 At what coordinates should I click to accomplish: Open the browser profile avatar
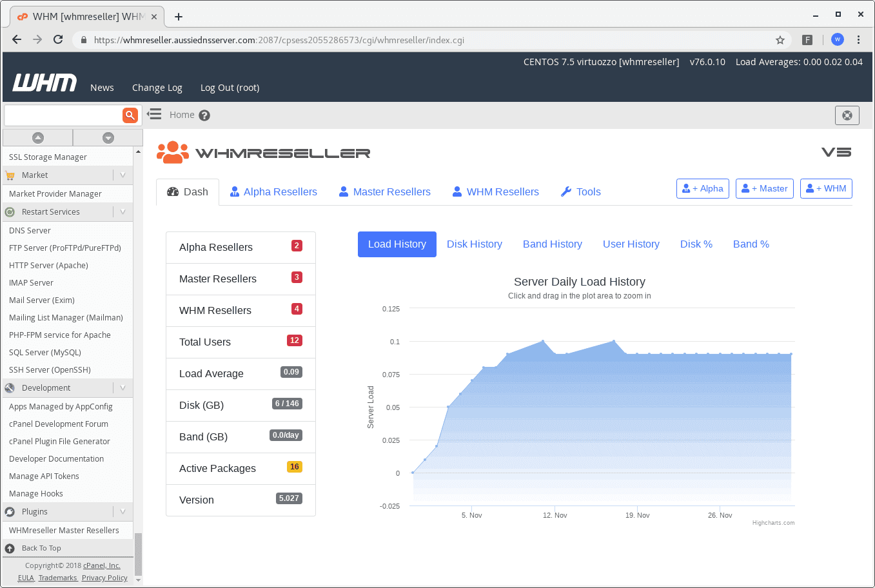tap(838, 39)
